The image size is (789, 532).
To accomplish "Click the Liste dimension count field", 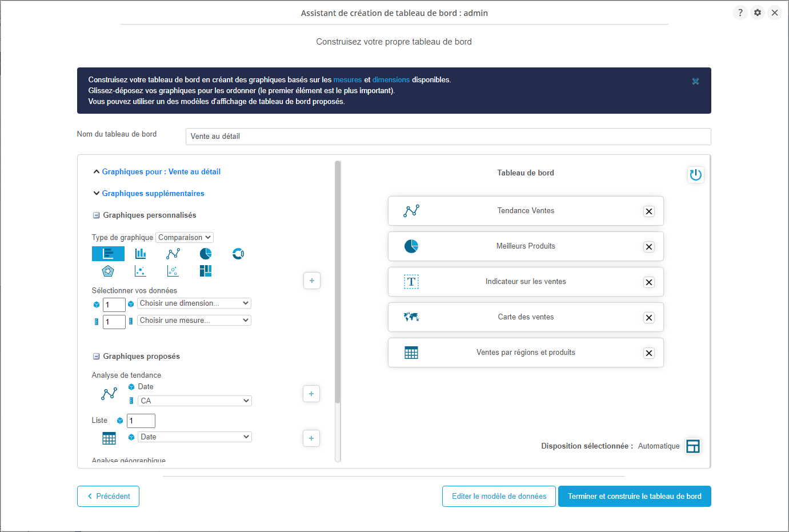I will [x=141, y=421].
